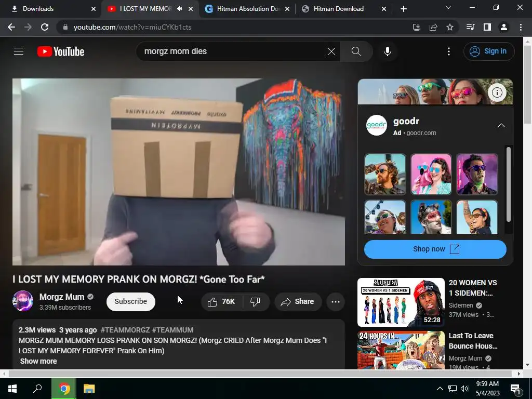Switch to the Downloads tab
The image size is (532, 399).
(50, 9)
